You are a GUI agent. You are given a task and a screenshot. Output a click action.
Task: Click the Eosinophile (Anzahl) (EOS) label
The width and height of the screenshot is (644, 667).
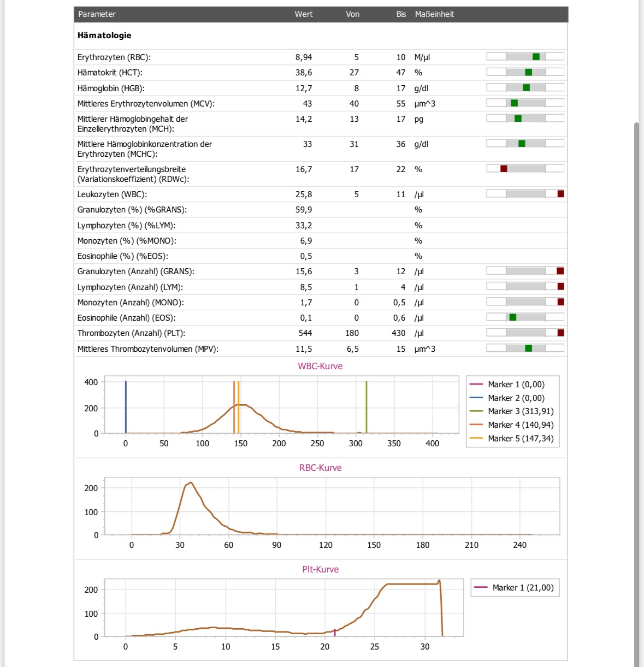click(126, 318)
